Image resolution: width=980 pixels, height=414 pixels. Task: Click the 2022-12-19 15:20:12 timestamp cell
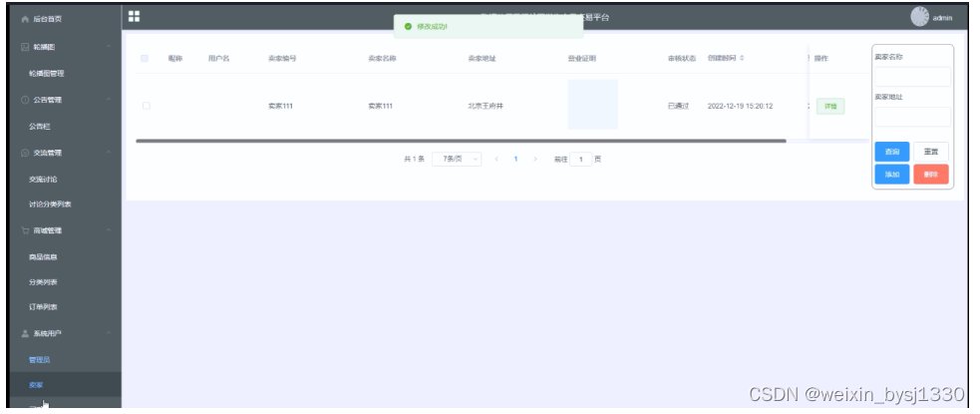click(x=740, y=106)
